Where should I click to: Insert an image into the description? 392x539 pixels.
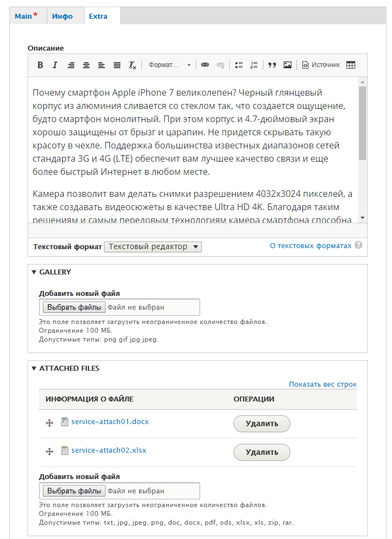tap(287, 65)
